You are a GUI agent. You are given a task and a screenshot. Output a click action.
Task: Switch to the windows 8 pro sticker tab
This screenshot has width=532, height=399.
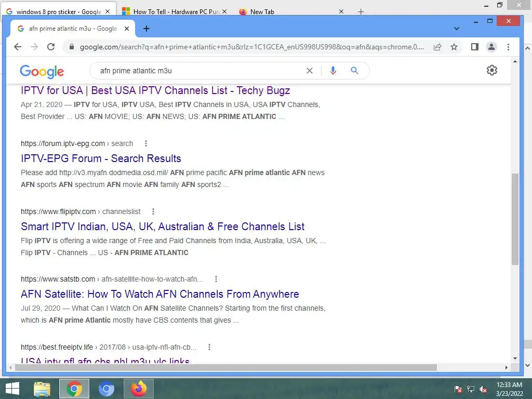tap(58, 12)
